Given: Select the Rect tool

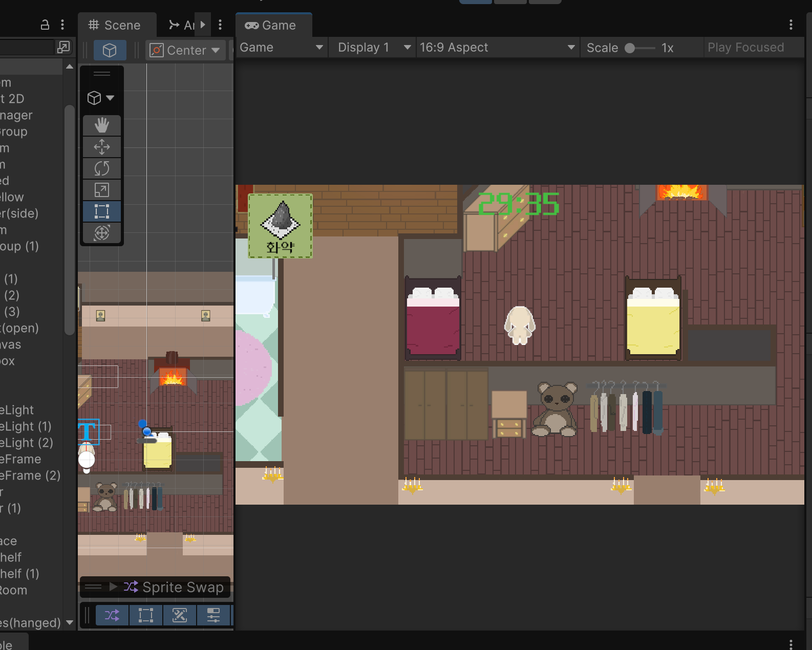Looking at the screenshot, I should click(102, 211).
